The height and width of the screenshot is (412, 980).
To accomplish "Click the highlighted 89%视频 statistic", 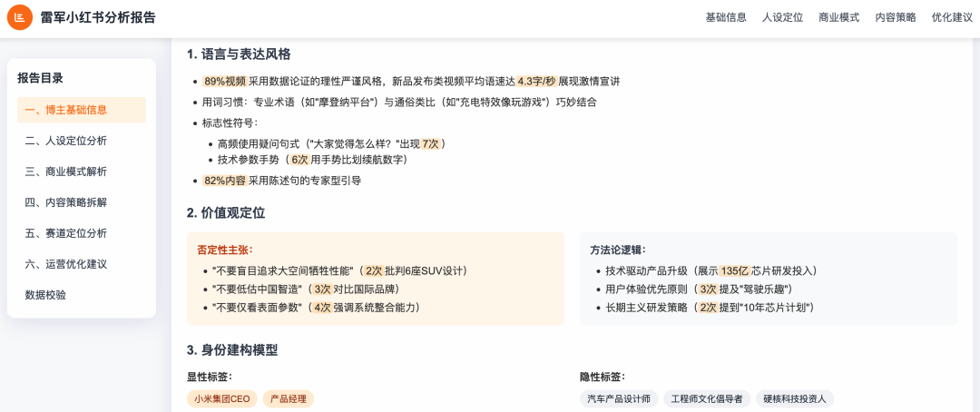I will coord(226,81).
